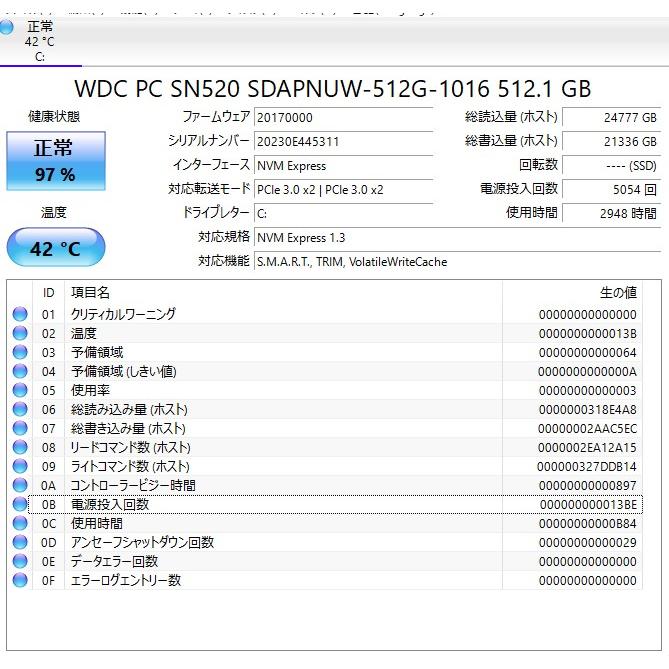Click the power-on count value 5054 回
Screen dimensions: 669x669
(612, 189)
